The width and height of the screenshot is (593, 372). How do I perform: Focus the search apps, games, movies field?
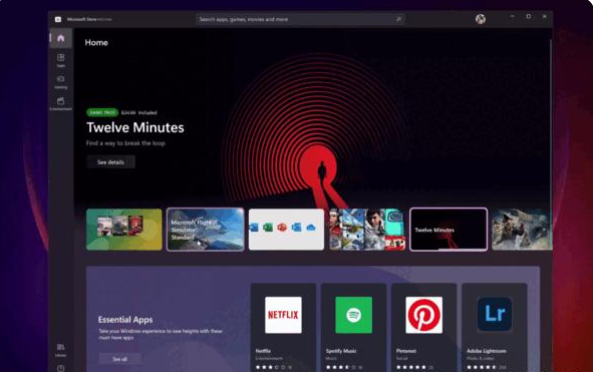coord(300,19)
